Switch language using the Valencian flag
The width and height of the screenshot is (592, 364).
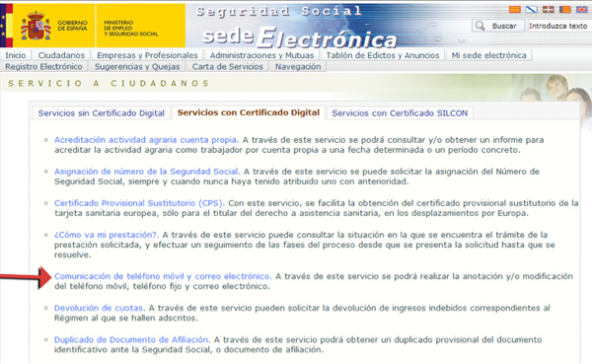point(564,10)
